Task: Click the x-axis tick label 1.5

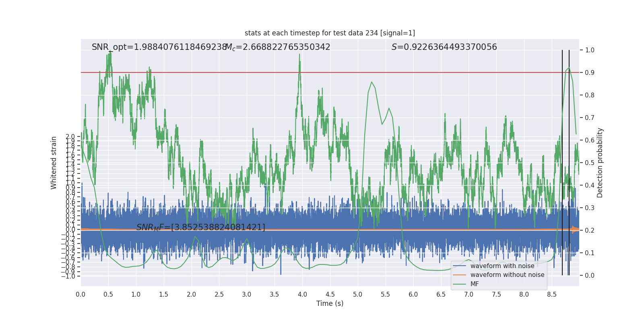Action: click(163, 294)
